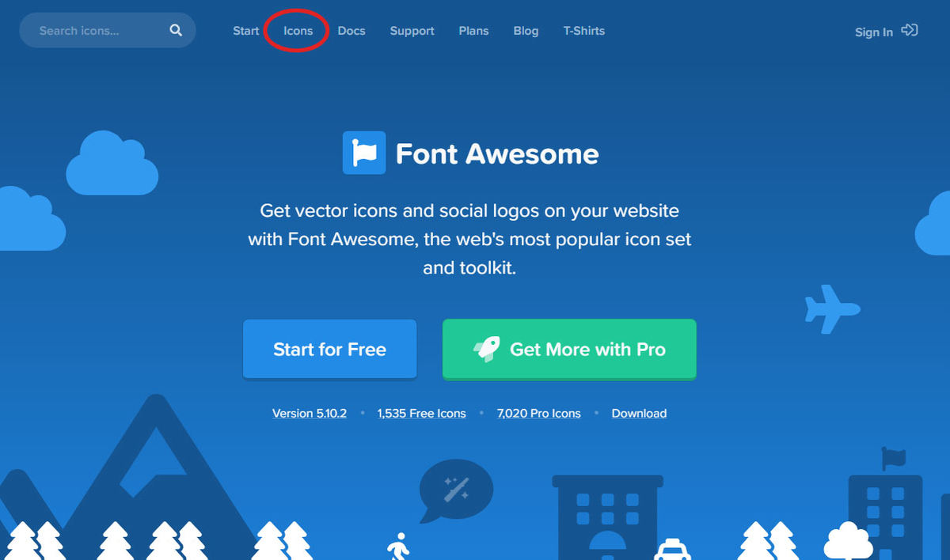The height and width of the screenshot is (560, 950).
Task: Click the Download link
Action: [x=639, y=413]
